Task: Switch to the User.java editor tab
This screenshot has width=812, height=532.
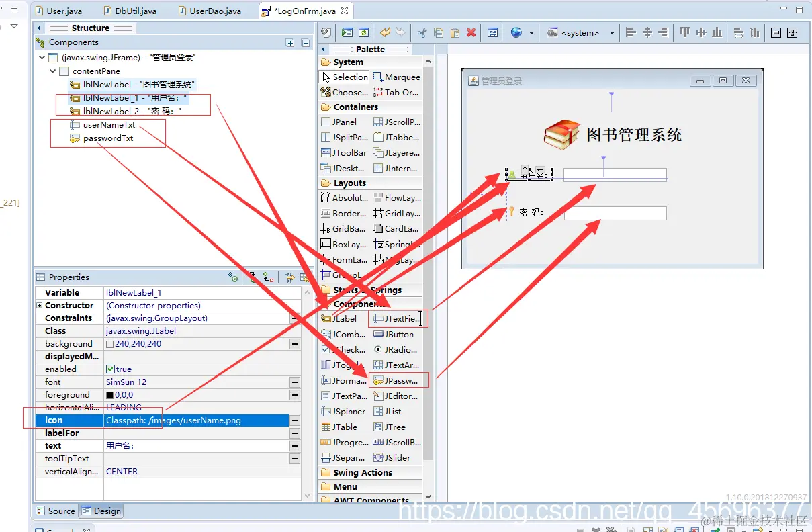Action: click(58, 11)
